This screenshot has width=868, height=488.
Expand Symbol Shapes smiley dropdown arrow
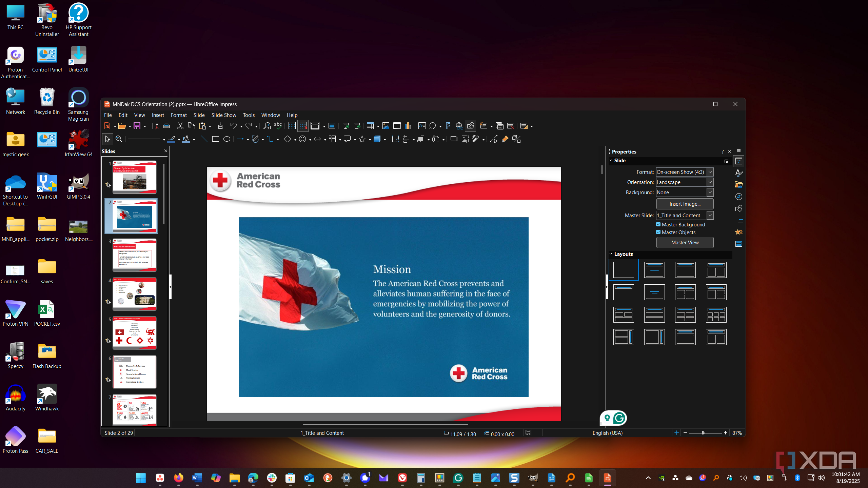[x=310, y=139]
